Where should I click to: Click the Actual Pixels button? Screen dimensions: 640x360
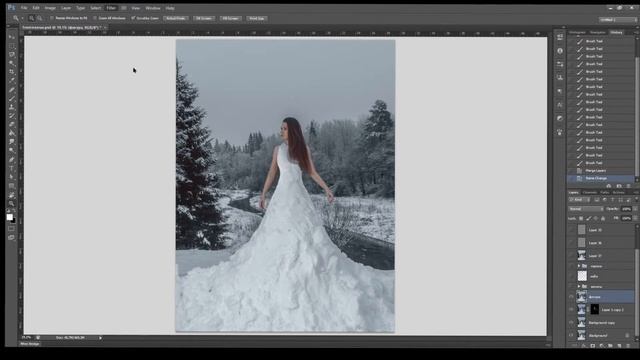(176, 18)
